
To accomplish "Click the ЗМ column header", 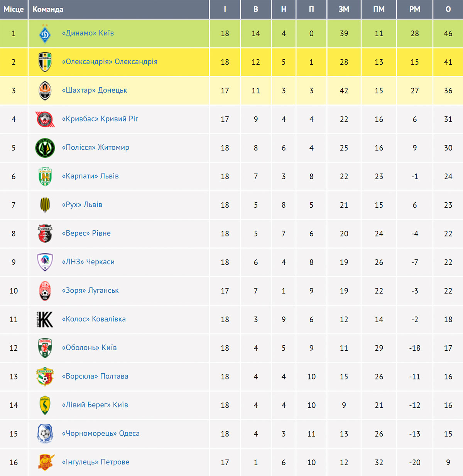I will coord(344,9).
